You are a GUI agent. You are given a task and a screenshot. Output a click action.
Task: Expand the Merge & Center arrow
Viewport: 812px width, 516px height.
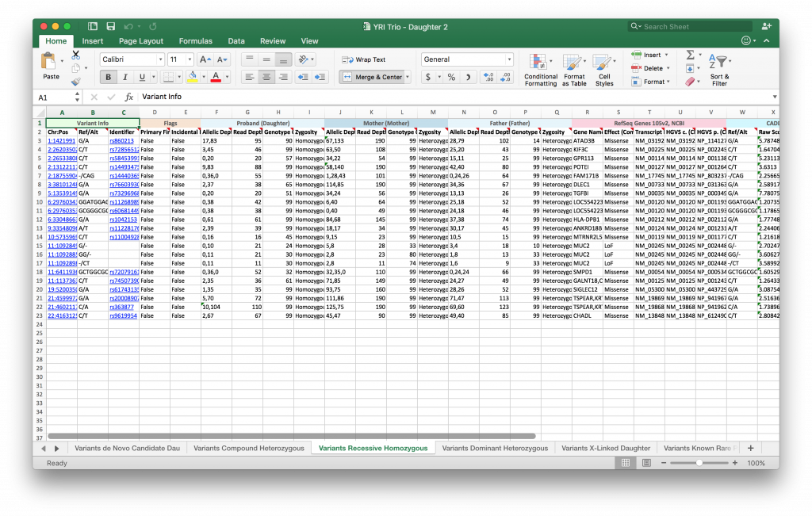[408, 77]
